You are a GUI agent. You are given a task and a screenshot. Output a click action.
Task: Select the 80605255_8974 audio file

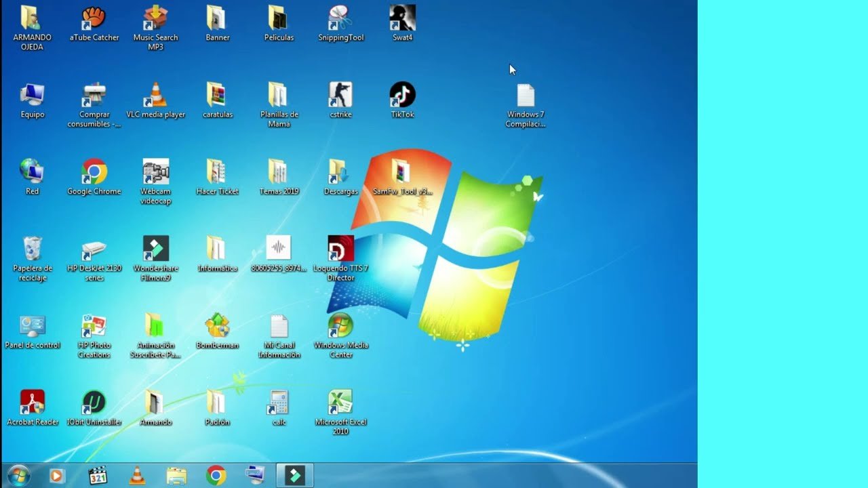click(x=279, y=254)
